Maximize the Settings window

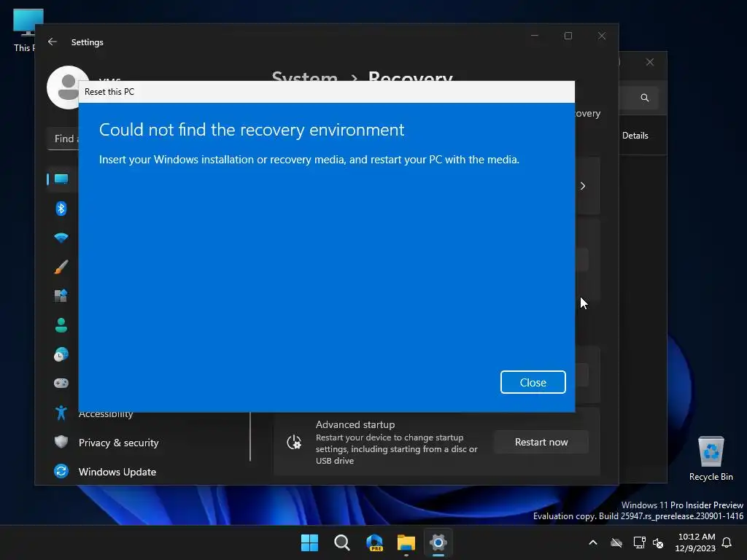[x=568, y=36]
